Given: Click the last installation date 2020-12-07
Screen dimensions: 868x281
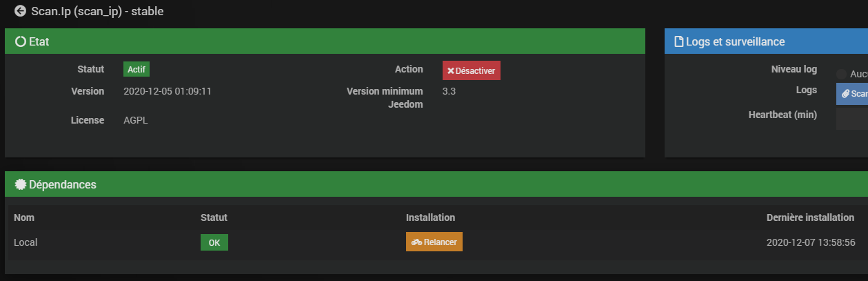Looking at the screenshot, I should coord(811,242).
